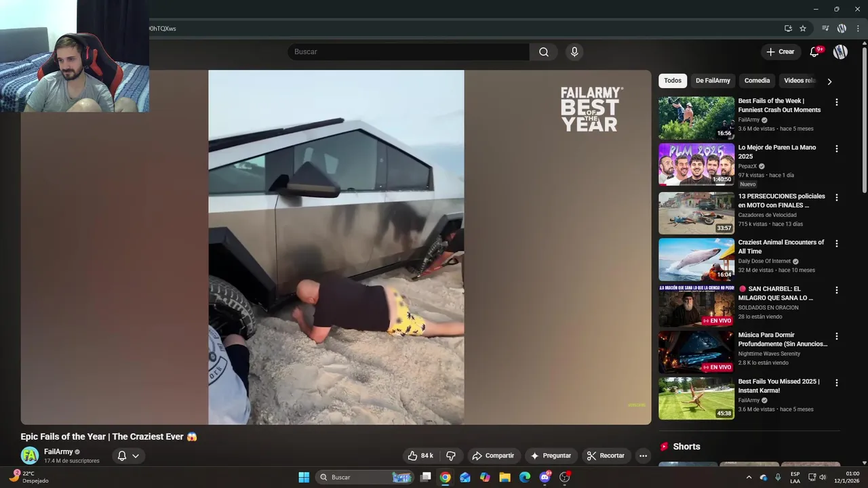868x488 pixels.
Task: Open the weather widget 22°C Despejado
Action: pyautogui.click(x=28, y=477)
